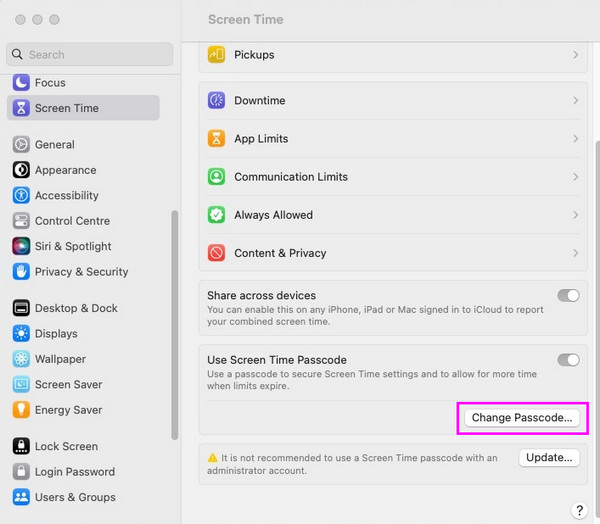The width and height of the screenshot is (600, 524).
Task: Click the Users & Groups icon
Action: [21, 497]
